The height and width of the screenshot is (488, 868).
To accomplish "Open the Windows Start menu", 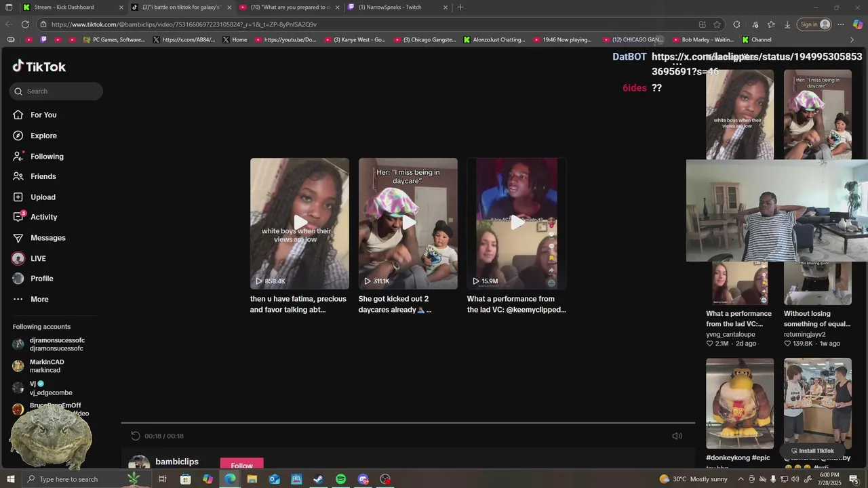I will tap(10, 479).
